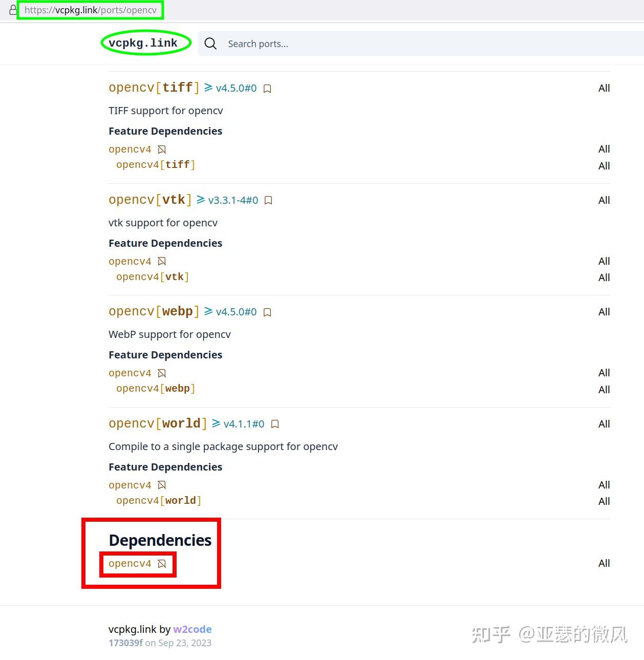Viewport: 644px width, 660px height.
Task: Click the bookmark icon beside opencv[vtk] version
Action: click(268, 200)
